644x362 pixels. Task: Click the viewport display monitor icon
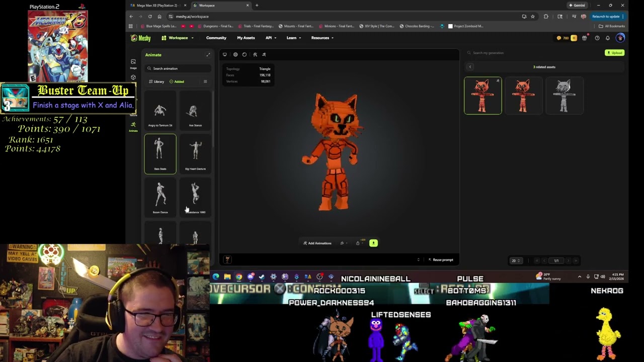tap(225, 54)
